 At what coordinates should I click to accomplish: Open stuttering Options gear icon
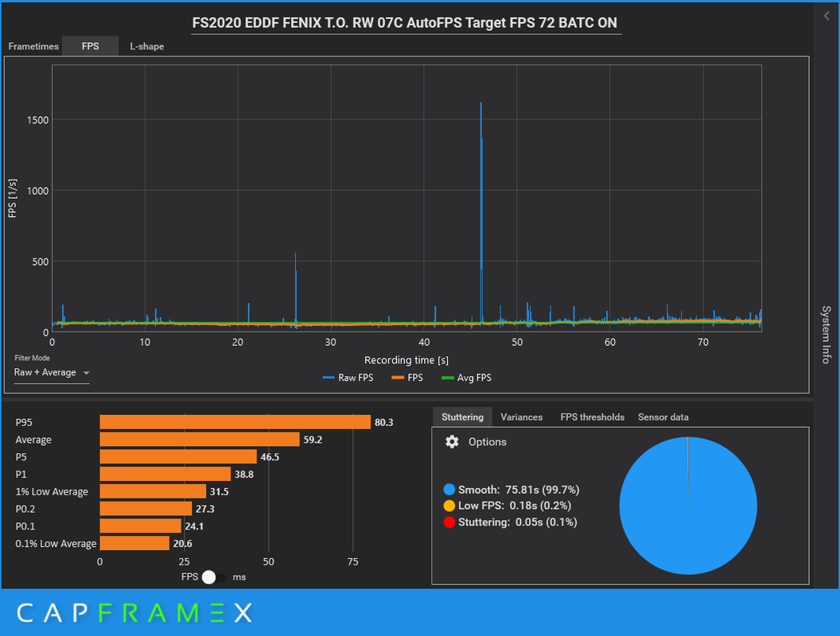pos(452,442)
